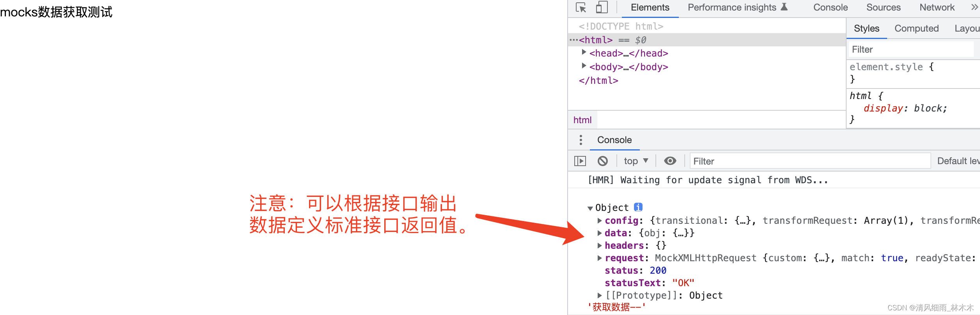Click the HMR waiting log message
The height and width of the screenshot is (315, 980).
(708, 180)
